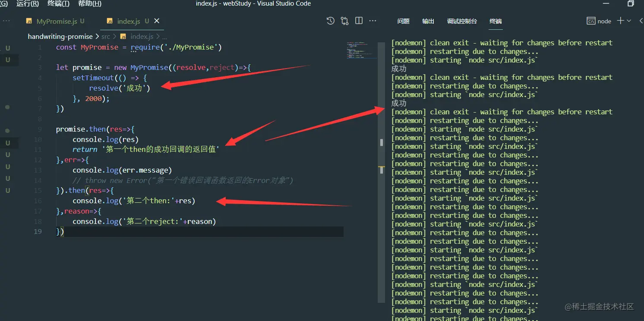The width and height of the screenshot is (644, 321).
Task: Open the 帮助(H) menu
Action: click(x=90, y=3)
